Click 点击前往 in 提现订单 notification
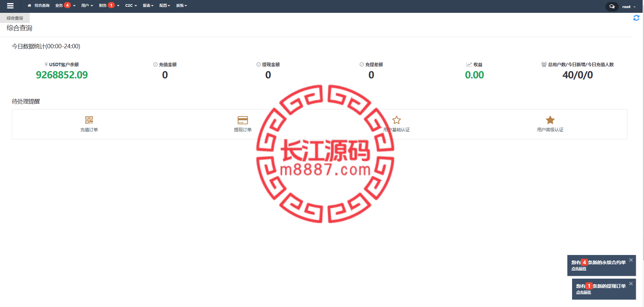 584,292
